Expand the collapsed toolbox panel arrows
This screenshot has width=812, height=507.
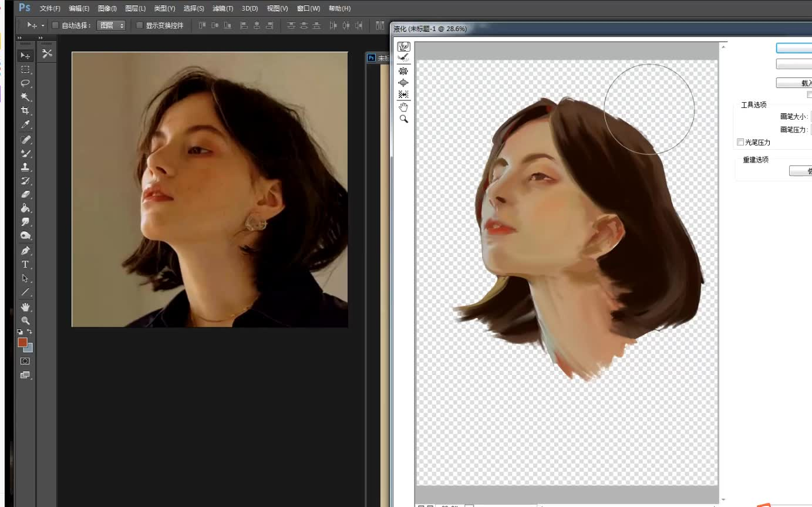[20, 38]
